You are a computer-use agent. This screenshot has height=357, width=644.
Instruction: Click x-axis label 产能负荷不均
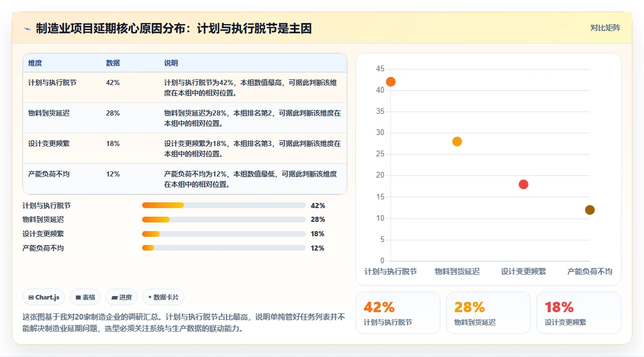coord(590,271)
